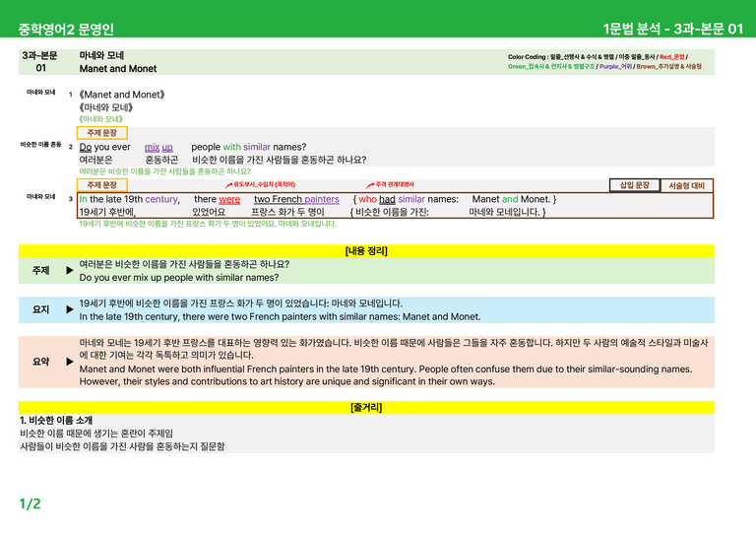Click the Purple_어휘 legend entry
Image resolution: width=756 pixels, height=535 pixels.
(x=615, y=67)
